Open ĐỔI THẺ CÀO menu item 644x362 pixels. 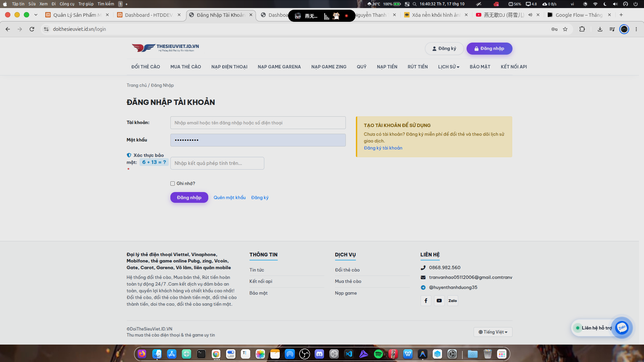pos(146,67)
